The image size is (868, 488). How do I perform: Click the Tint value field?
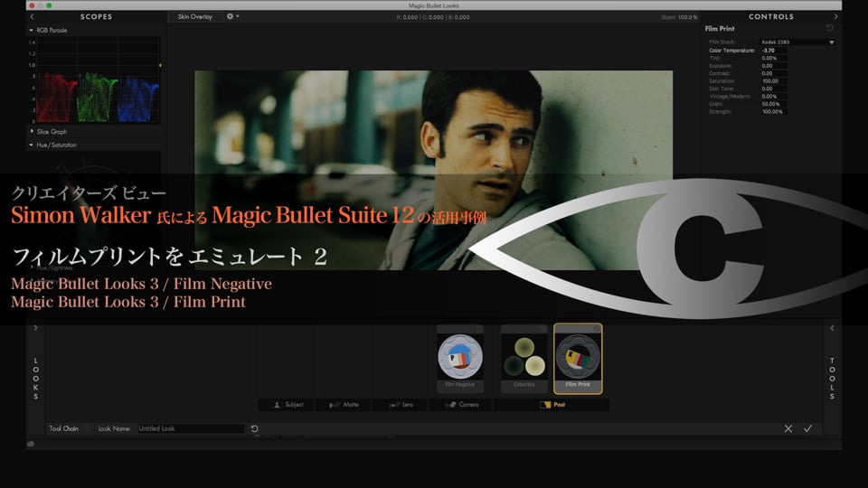[774, 58]
